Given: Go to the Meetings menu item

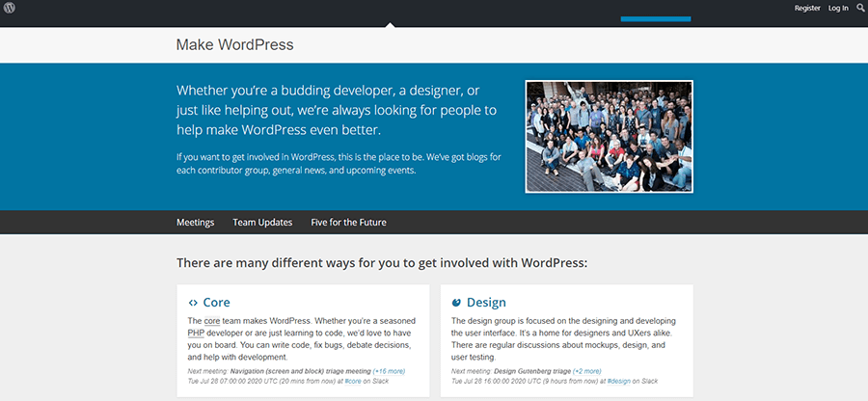Looking at the screenshot, I should click(x=196, y=223).
